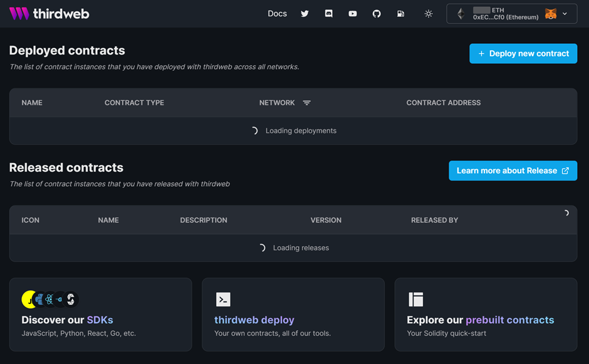Click the thirdweb logo
Viewport: 589px width, 364px height.
coord(50,14)
